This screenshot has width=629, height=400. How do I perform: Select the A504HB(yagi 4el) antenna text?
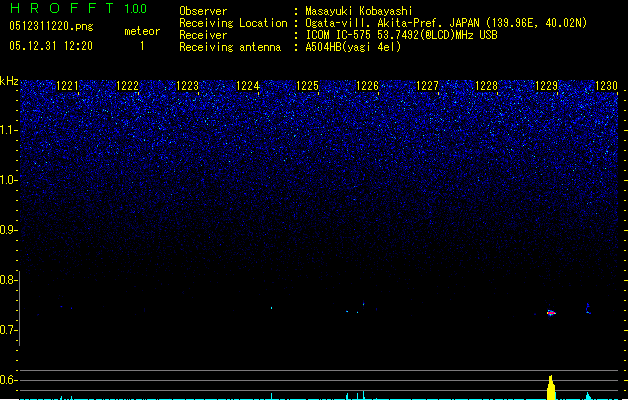coord(353,47)
